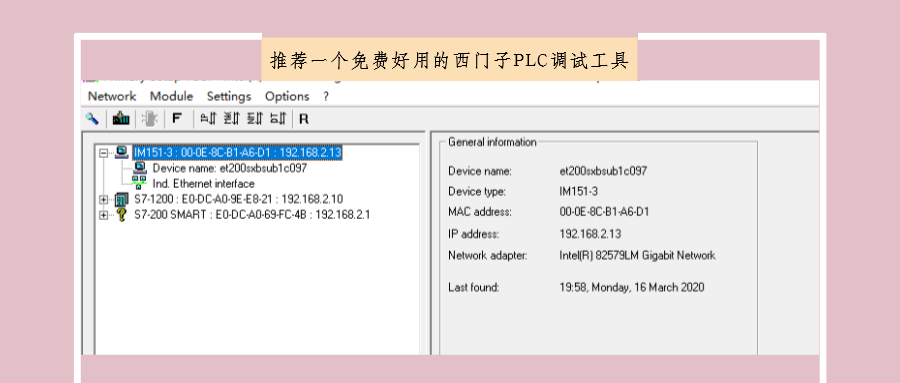Open the question mark help menu
The width and height of the screenshot is (900, 383).
(326, 96)
